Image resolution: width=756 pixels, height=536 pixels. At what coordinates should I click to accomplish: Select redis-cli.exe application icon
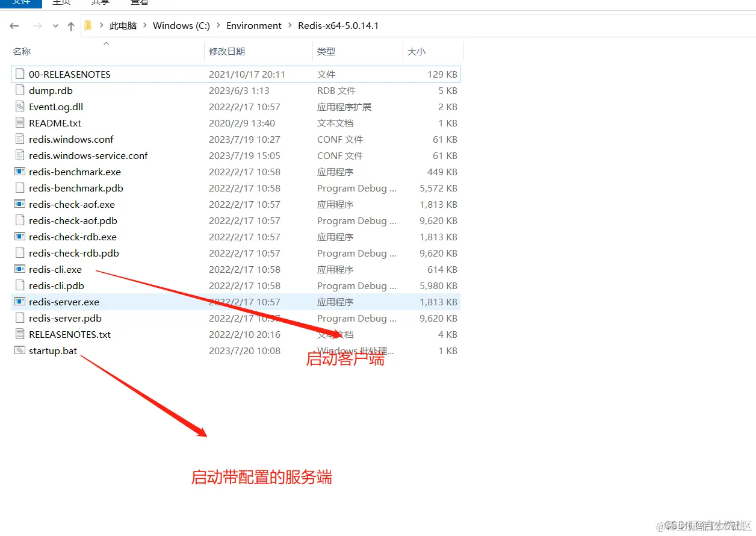(20, 269)
